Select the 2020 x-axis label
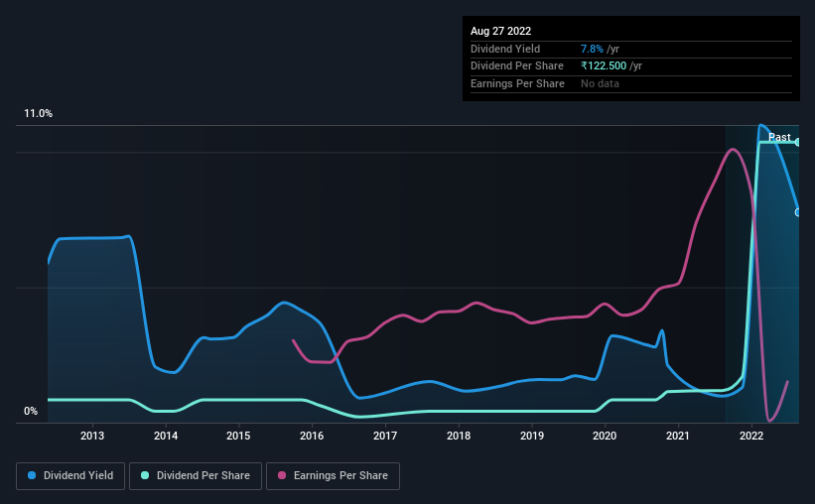This screenshot has width=815, height=504. click(605, 436)
